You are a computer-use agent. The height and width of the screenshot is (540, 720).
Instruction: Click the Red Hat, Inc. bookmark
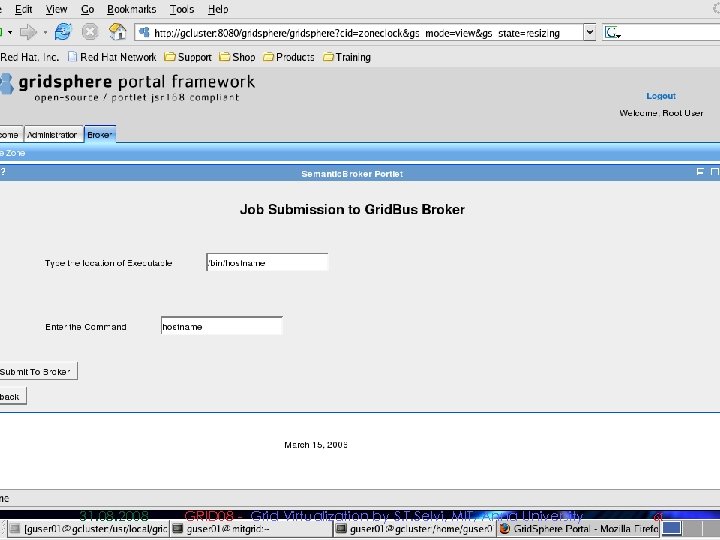(x=29, y=57)
